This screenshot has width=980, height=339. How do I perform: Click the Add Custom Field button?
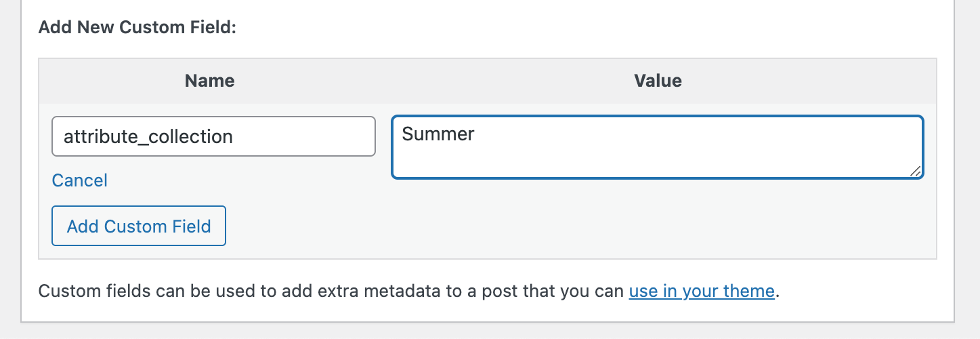click(x=139, y=226)
